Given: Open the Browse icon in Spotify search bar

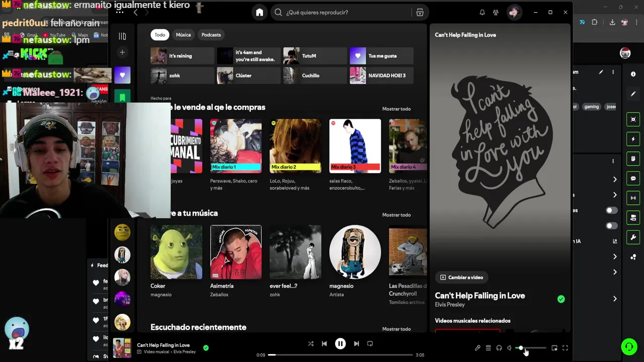Looking at the screenshot, I should [420, 13].
